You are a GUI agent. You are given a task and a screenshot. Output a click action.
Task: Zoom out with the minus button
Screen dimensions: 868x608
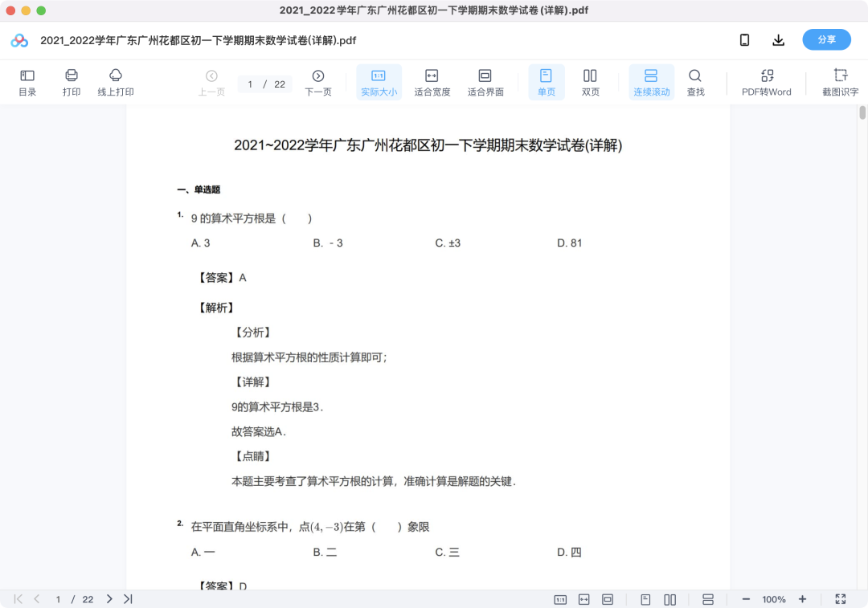pos(746,599)
